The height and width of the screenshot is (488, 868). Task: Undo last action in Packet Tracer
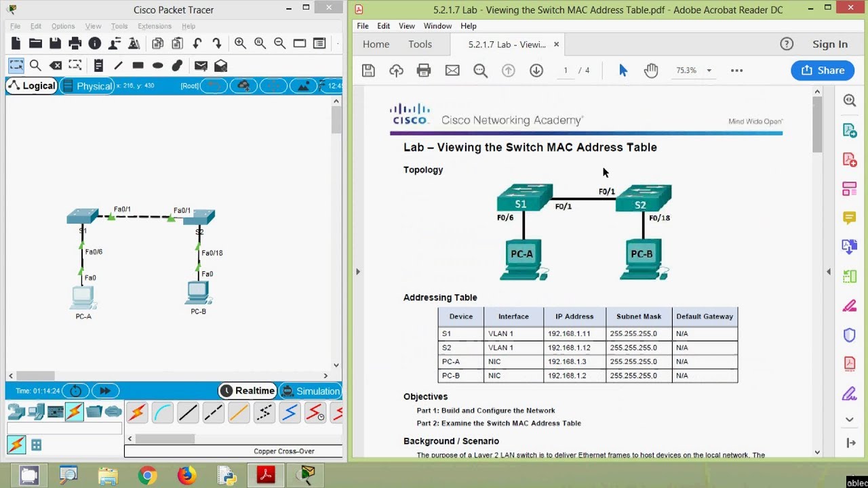coord(197,43)
